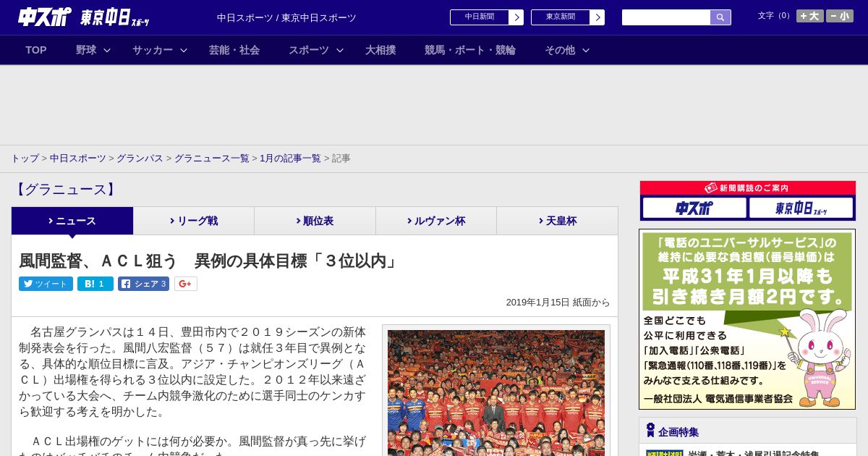Image resolution: width=868 pixels, height=456 pixels.
Task: Go to グランパス breadcrumb link
Action: (x=140, y=158)
